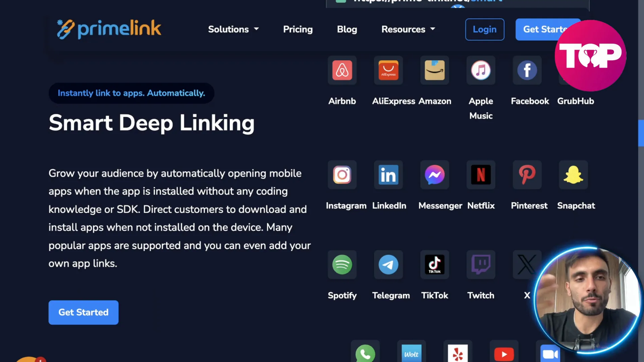Select the Netflix app icon
The width and height of the screenshot is (644, 362).
481,175
